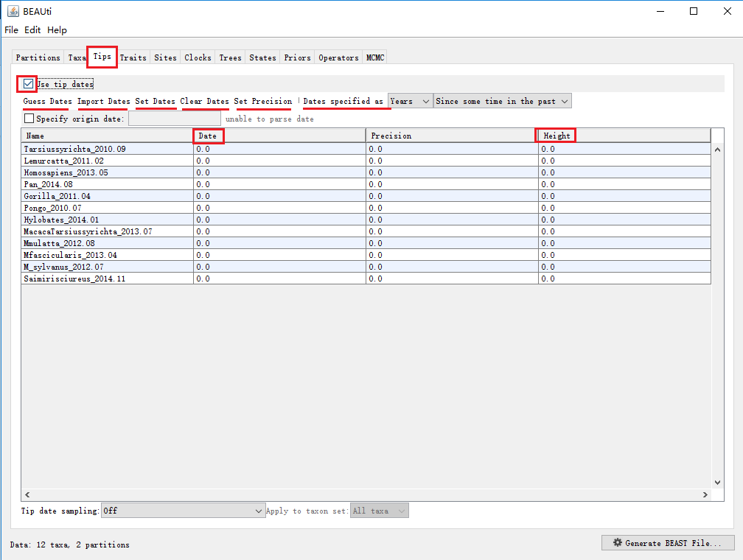Click the horizontal scroll right arrow

point(705,494)
